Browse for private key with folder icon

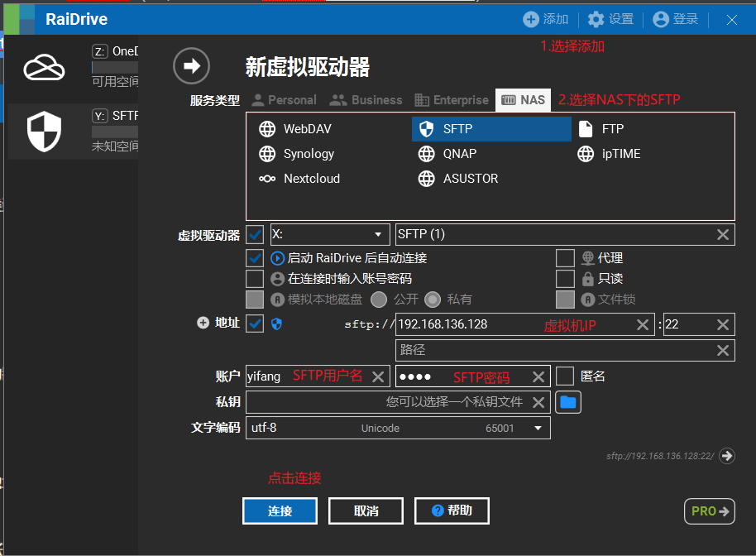[x=568, y=402]
